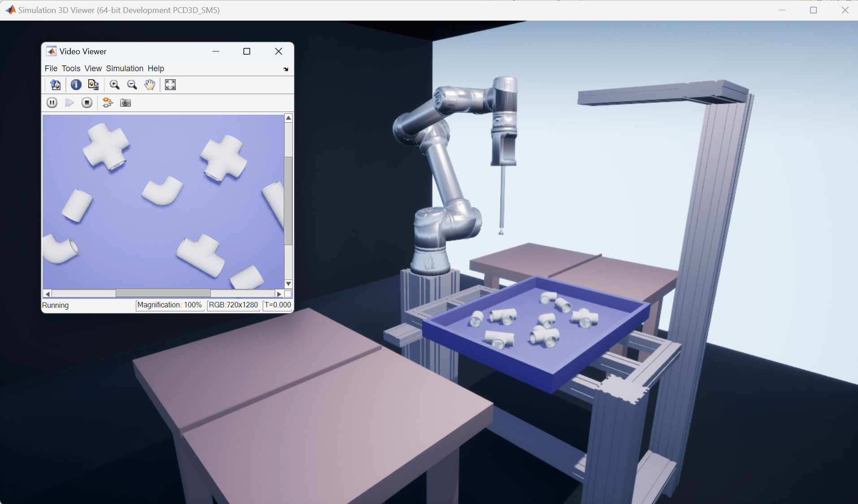858x504 pixels.
Task: Click the horizontal scrollbar thumb in Video Viewer
Action: click(163, 293)
